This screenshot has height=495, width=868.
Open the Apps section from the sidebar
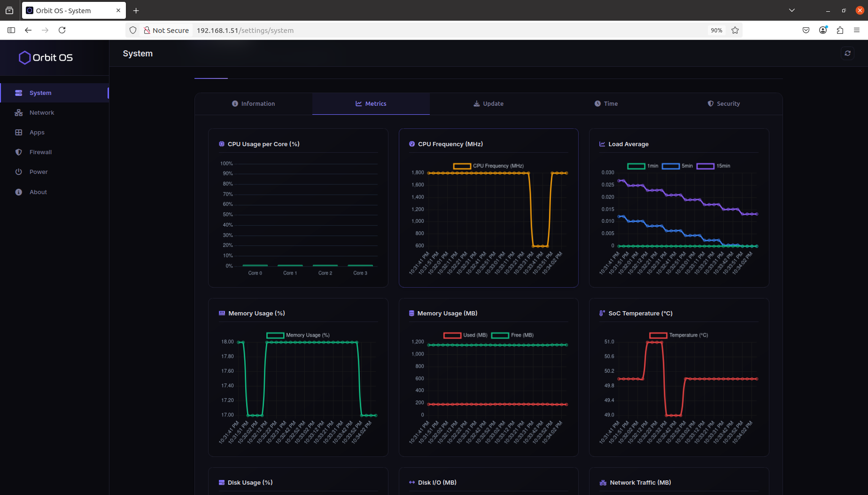(x=37, y=132)
